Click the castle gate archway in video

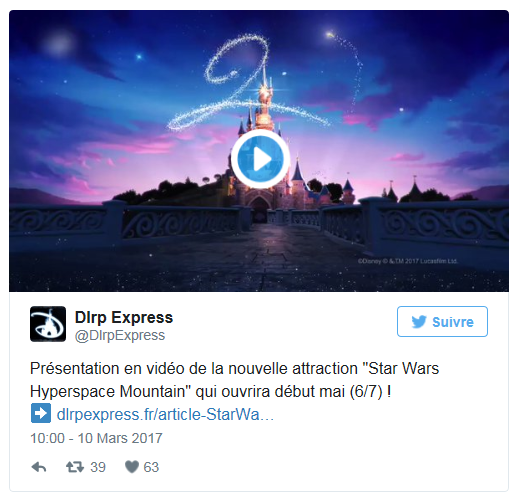(259, 205)
